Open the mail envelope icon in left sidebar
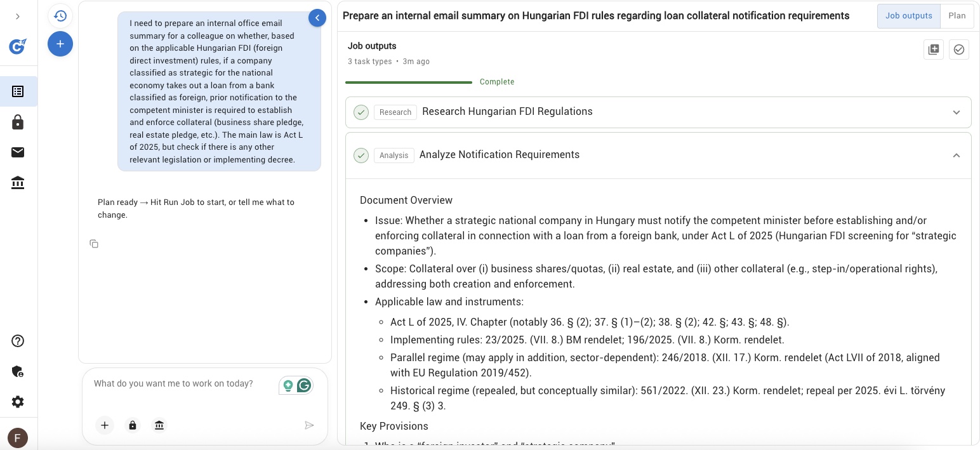This screenshot has width=980, height=450. click(18, 152)
